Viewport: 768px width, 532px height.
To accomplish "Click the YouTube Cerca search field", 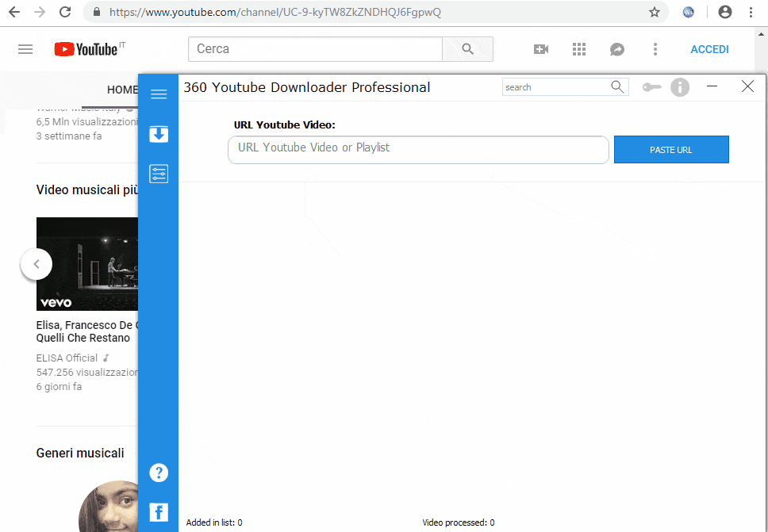I will 315,49.
